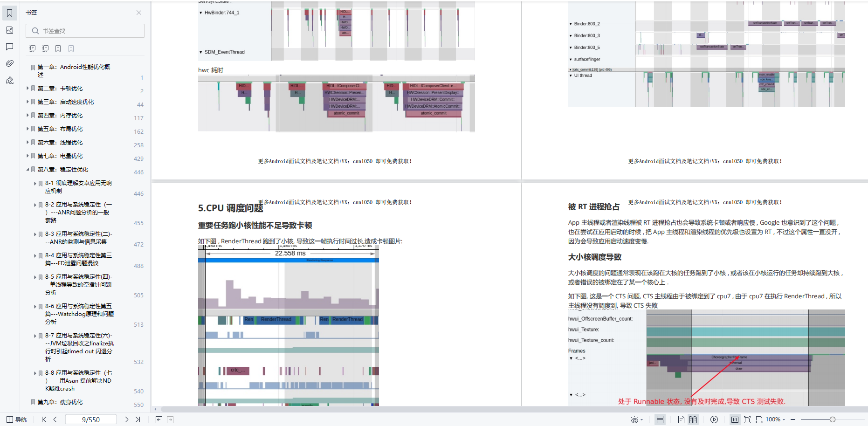The height and width of the screenshot is (426, 868).
Task: Click the page number field 9/550
Action: 91,419
